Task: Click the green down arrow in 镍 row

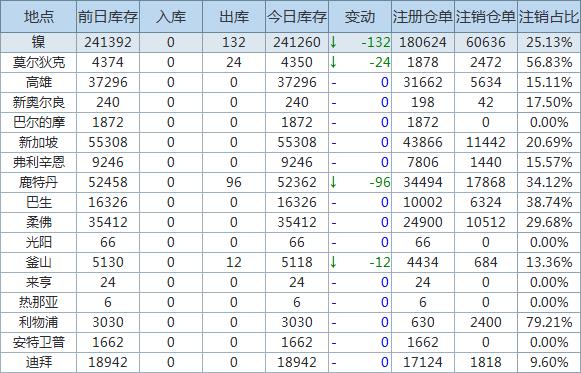Action: tap(333, 42)
